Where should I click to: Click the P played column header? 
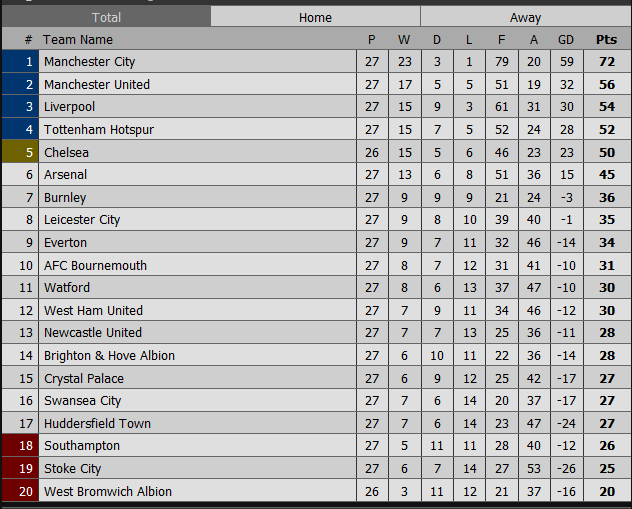coord(372,40)
